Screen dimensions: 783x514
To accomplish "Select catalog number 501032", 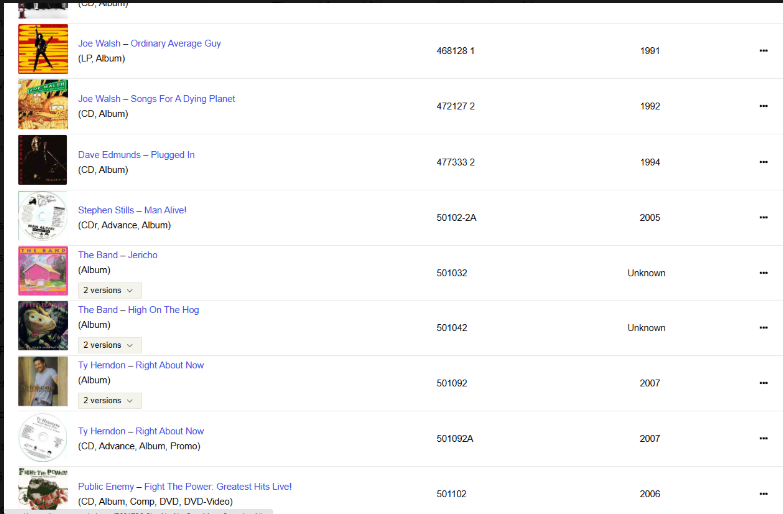I will pyautogui.click(x=452, y=273).
